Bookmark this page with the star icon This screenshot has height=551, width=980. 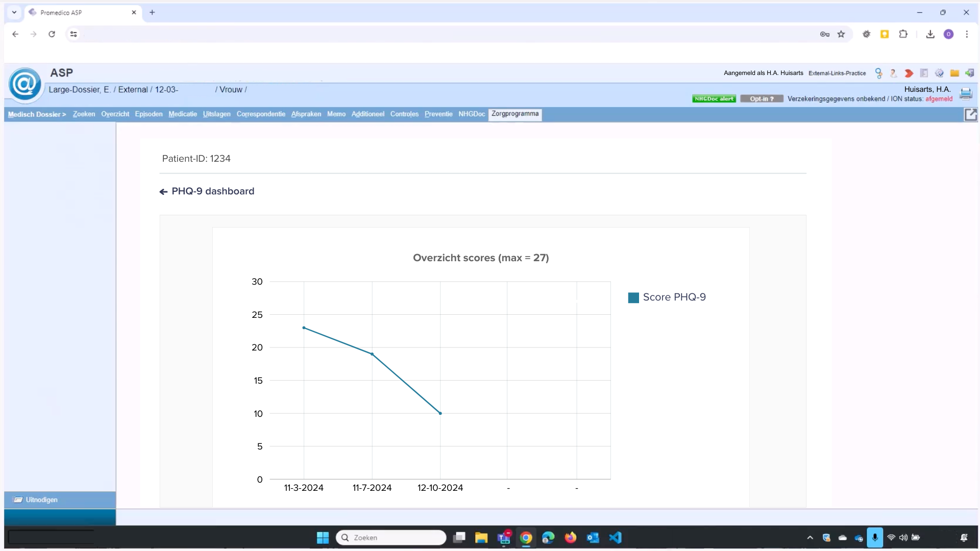841,34
